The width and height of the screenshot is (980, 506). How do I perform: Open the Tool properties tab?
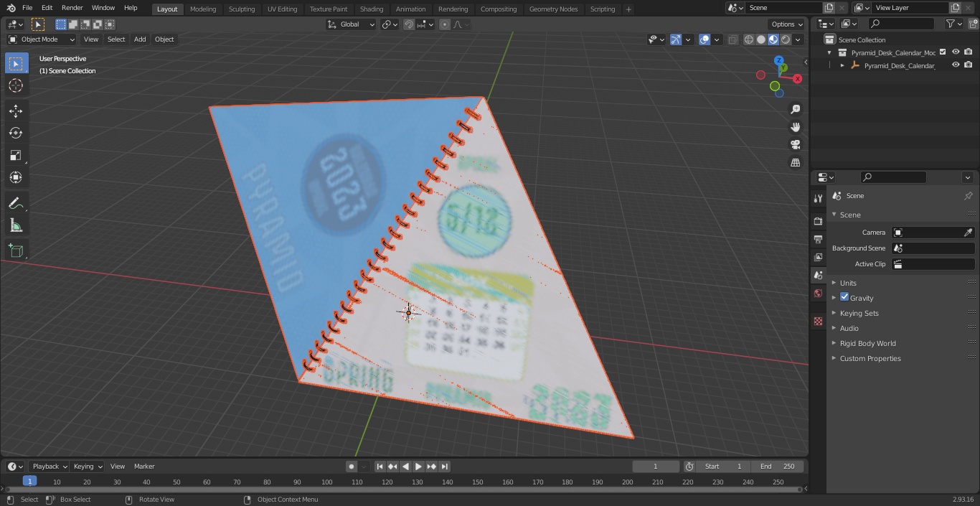coord(818,199)
